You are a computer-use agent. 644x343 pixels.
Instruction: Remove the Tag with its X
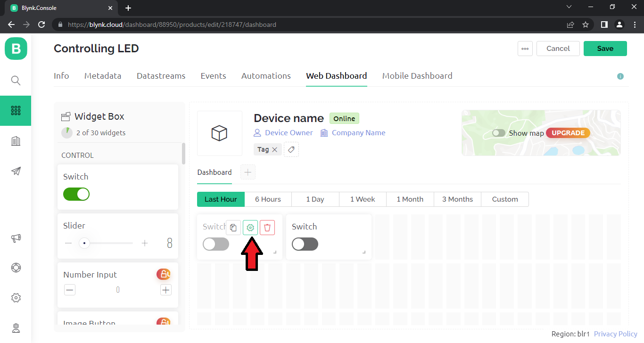(x=275, y=149)
